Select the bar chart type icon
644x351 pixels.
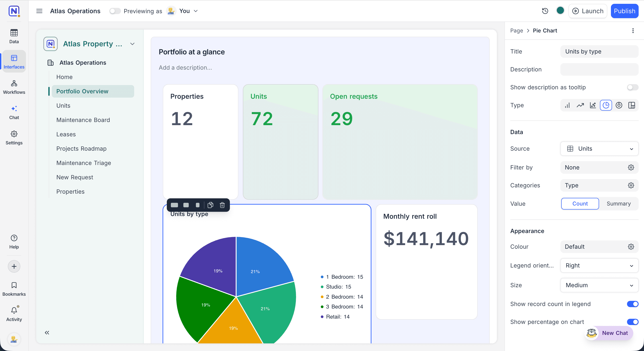pyautogui.click(x=567, y=105)
